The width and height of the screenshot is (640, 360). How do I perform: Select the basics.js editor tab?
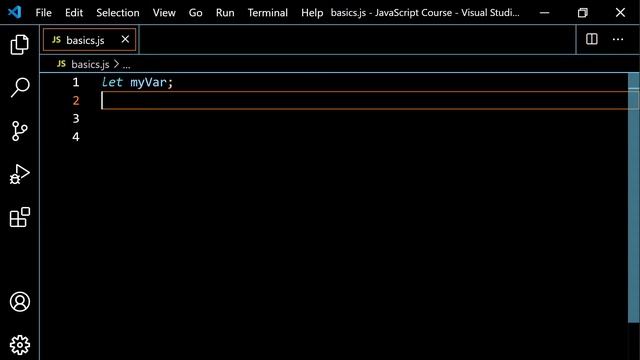coord(89,40)
